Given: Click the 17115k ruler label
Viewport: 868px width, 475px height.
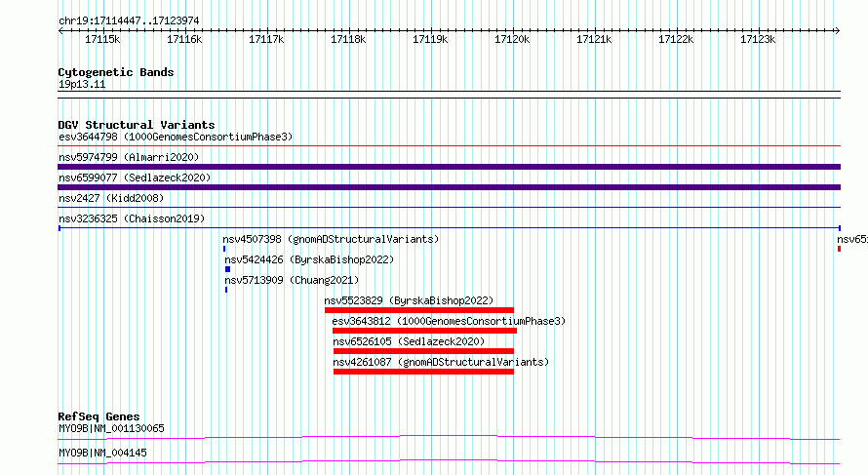Looking at the screenshot, I should [102, 39].
